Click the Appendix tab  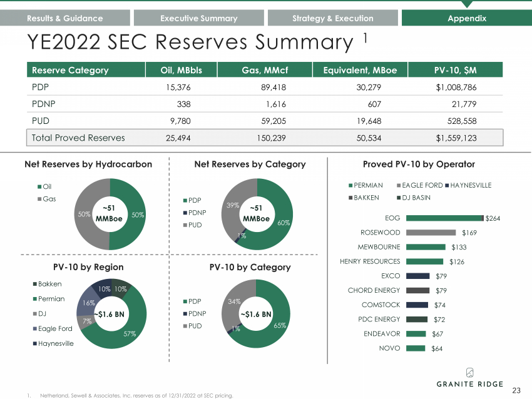[x=467, y=18]
